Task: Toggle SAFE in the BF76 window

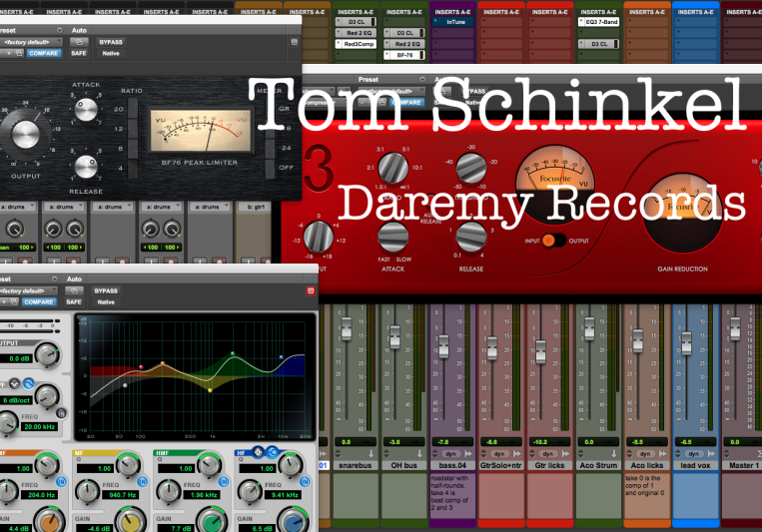Action: tap(79, 54)
